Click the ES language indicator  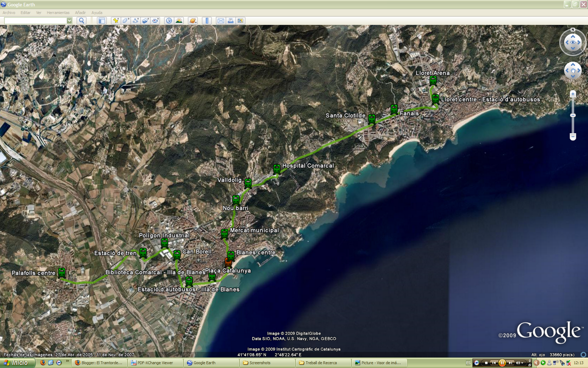click(468, 363)
